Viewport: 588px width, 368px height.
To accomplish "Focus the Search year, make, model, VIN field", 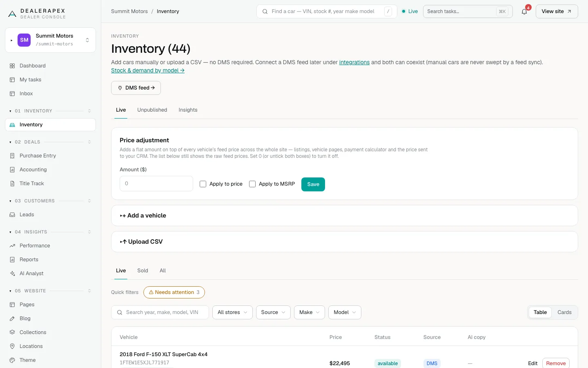I will tap(160, 312).
